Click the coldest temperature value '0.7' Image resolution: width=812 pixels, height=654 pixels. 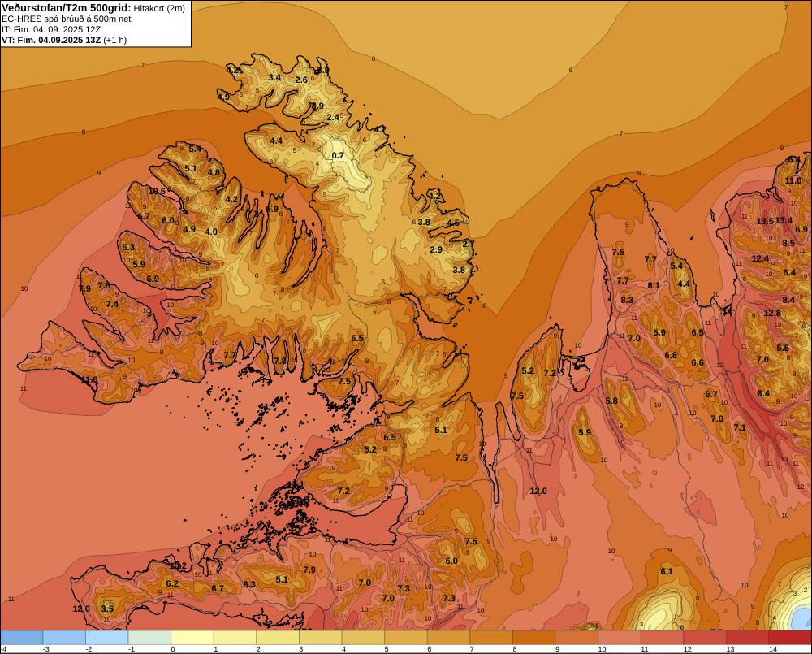coord(338,155)
